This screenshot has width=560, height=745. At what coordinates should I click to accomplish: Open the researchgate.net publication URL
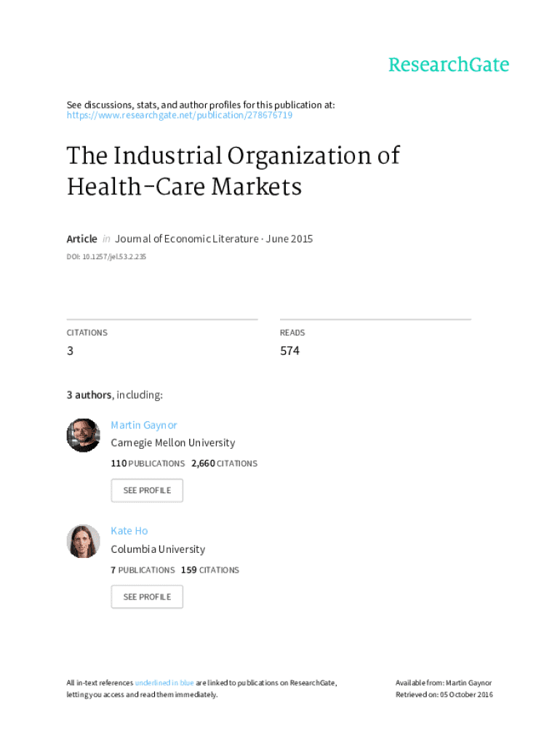pos(180,116)
